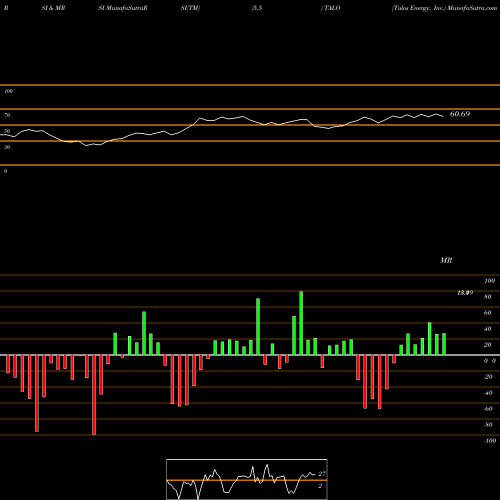Click the RSI axis label 100

(8, 91)
